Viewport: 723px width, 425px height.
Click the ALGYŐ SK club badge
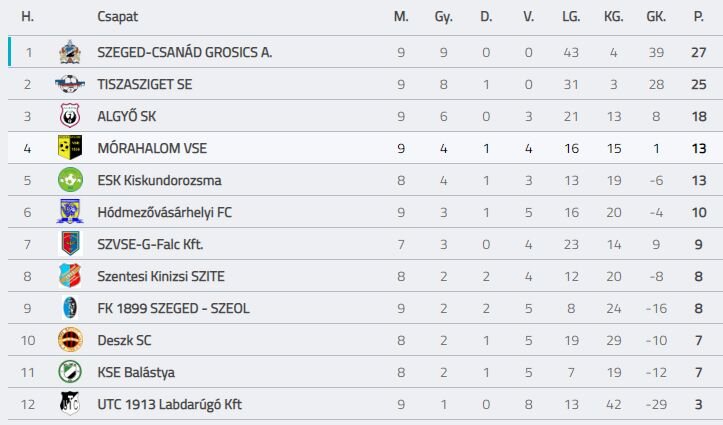click(x=69, y=116)
